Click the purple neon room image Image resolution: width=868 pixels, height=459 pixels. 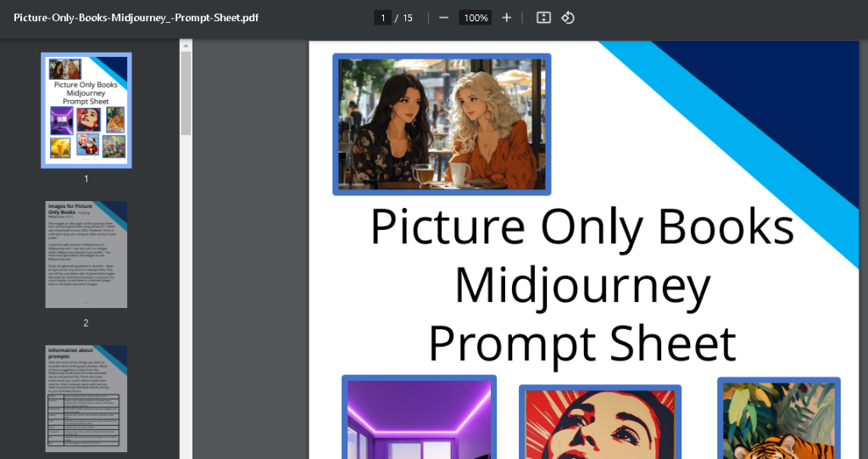click(x=419, y=417)
